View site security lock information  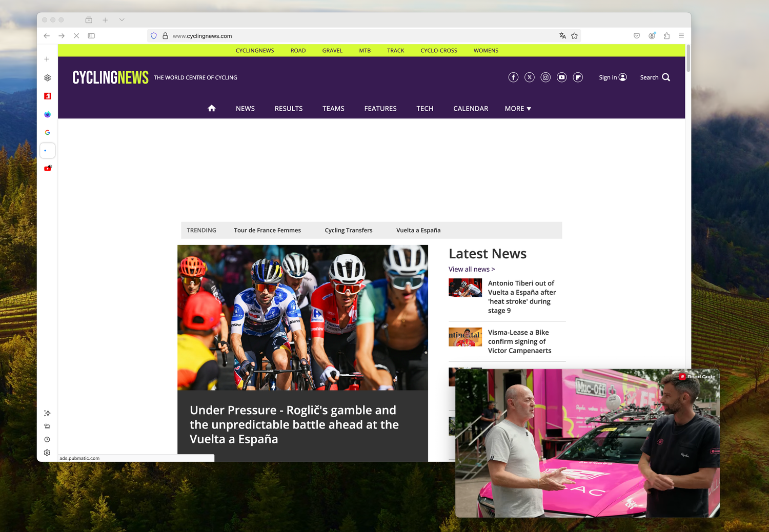tap(165, 36)
